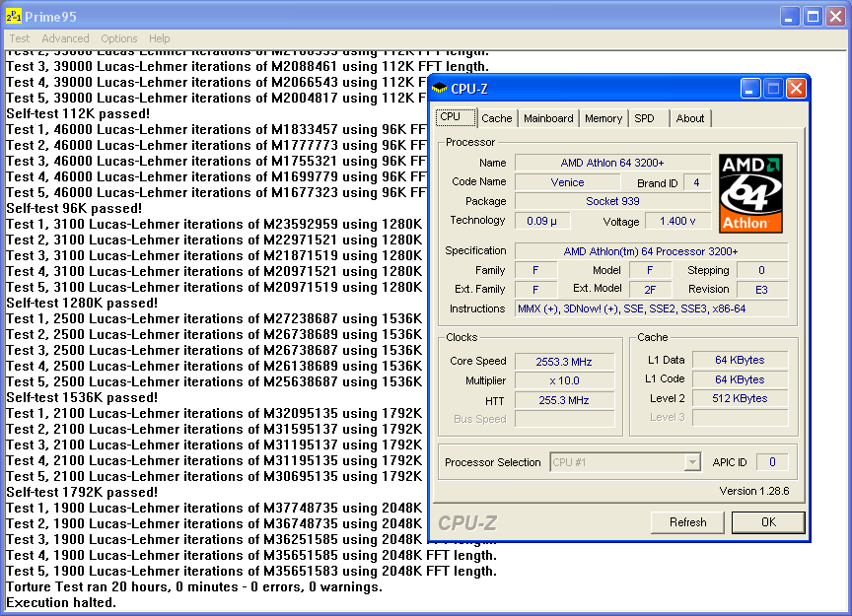The width and height of the screenshot is (852, 616).
Task: Click the CPU-Z logo in its title bar
Action: point(437,89)
